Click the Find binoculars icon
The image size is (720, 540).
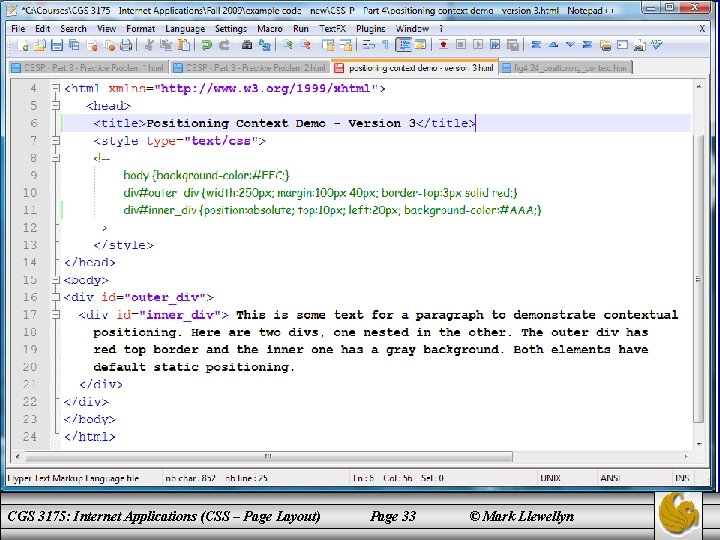coord(246,46)
